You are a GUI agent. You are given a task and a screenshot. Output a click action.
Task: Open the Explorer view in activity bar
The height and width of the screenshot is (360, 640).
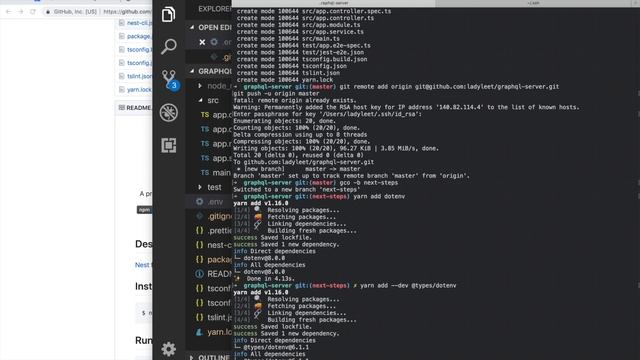click(x=168, y=15)
